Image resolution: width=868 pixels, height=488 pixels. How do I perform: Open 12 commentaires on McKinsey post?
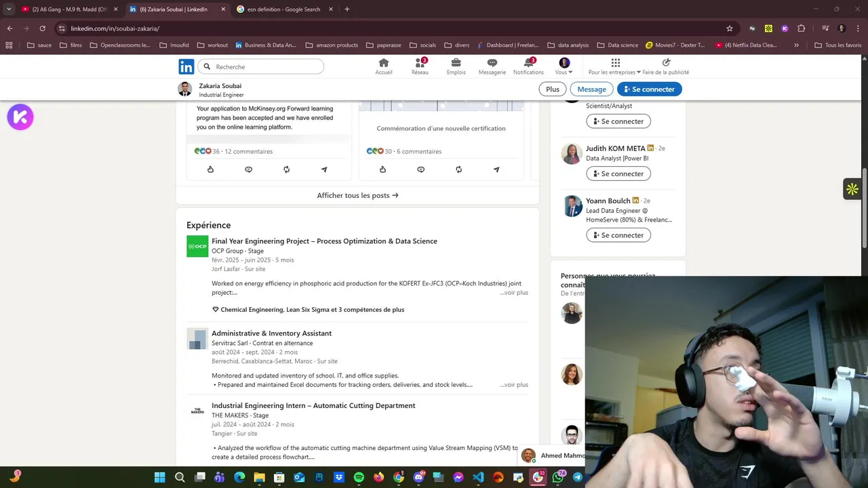248,151
